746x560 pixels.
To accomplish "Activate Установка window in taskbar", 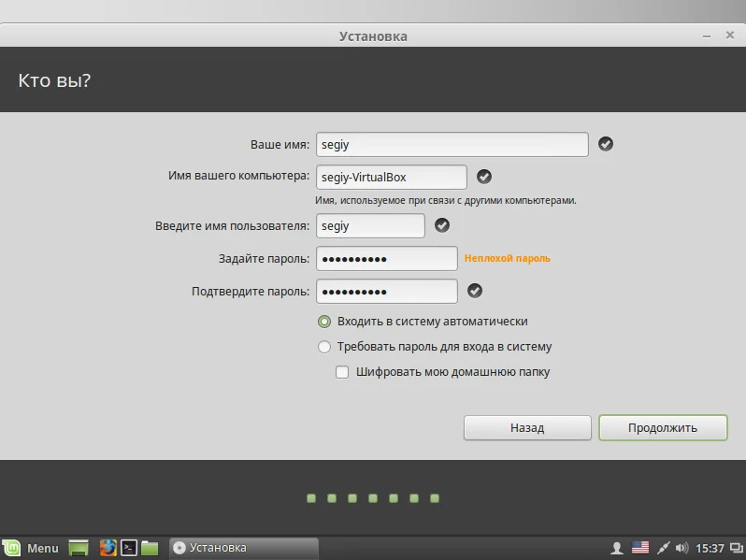I will [244, 548].
